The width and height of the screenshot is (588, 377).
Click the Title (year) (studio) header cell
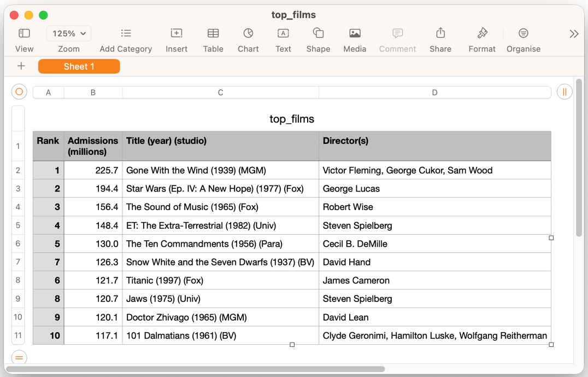coord(221,146)
